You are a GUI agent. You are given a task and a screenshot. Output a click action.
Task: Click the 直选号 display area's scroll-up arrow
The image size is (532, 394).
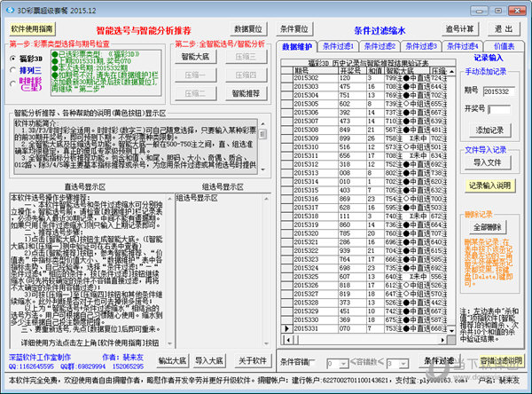(x=170, y=198)
